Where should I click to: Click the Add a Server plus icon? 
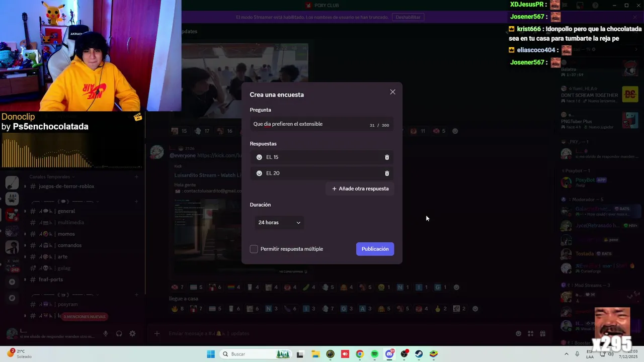point(12,282)
